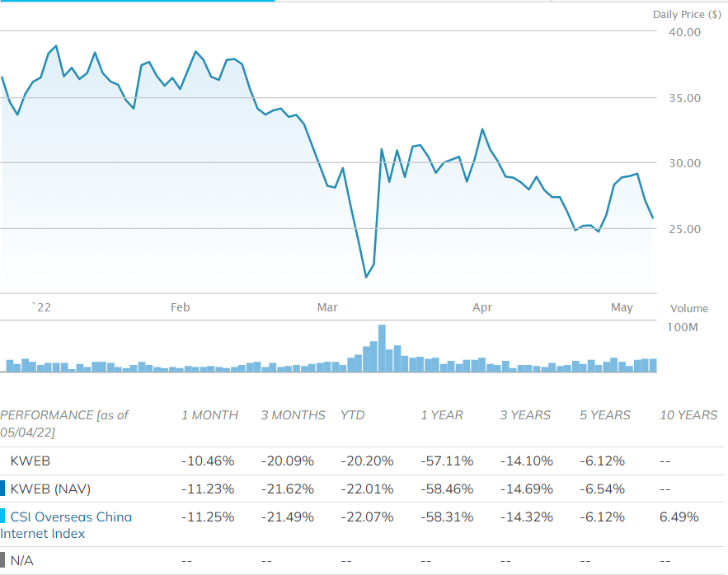Viewport: 728px width, 575px height.
Task: Click the Feb marker on the chart axis
Action: click(180, 307)
